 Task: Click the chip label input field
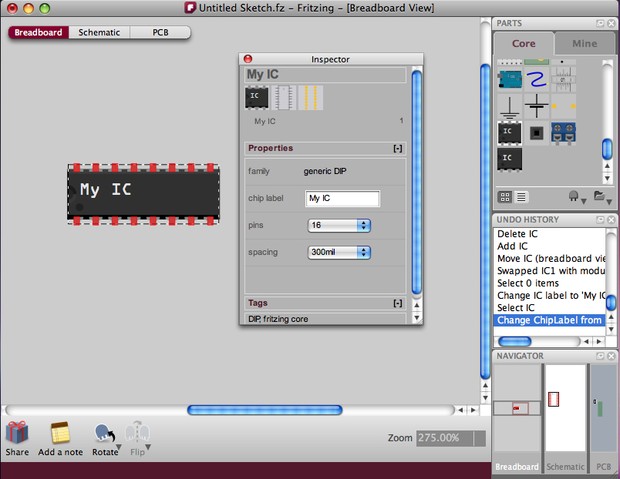342,199
